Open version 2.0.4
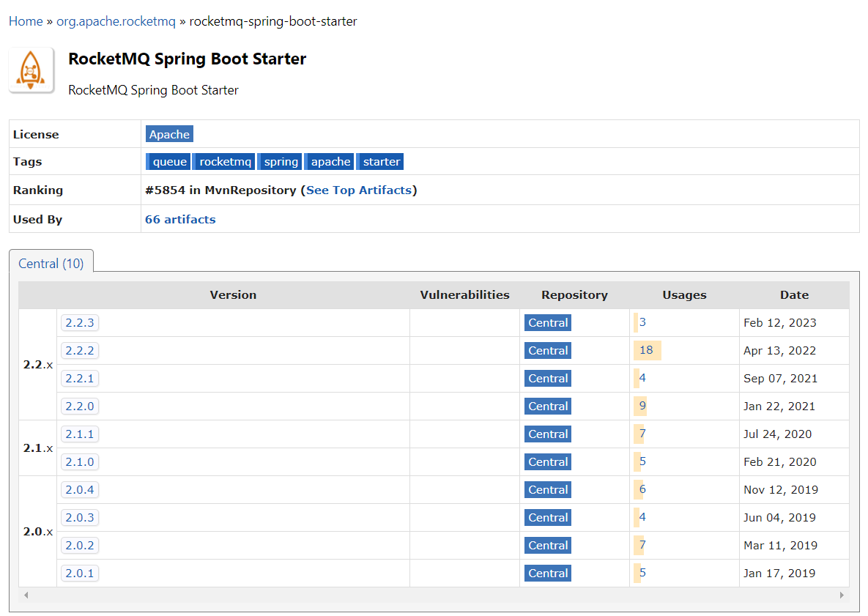 [80, 490]
